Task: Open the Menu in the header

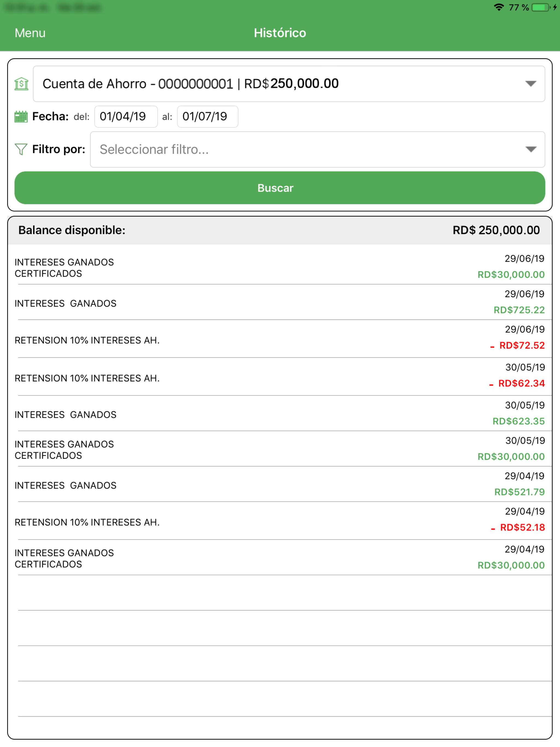Action: (30, 33)
